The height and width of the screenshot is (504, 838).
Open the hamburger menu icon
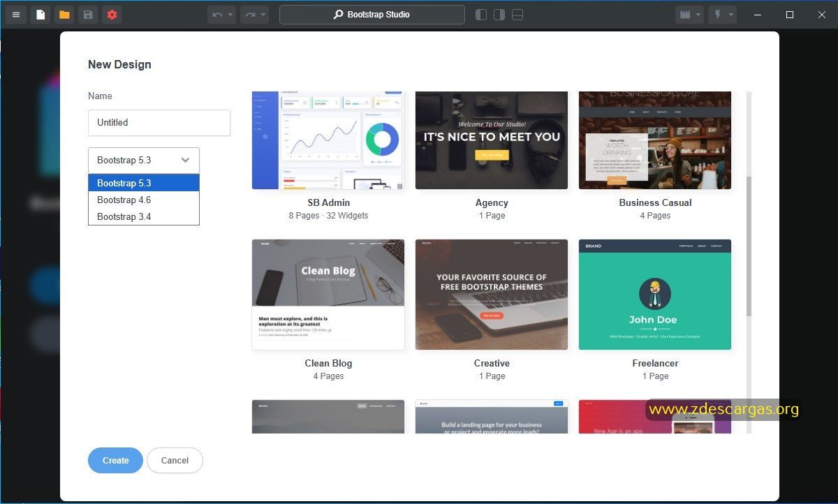[16, 15]
